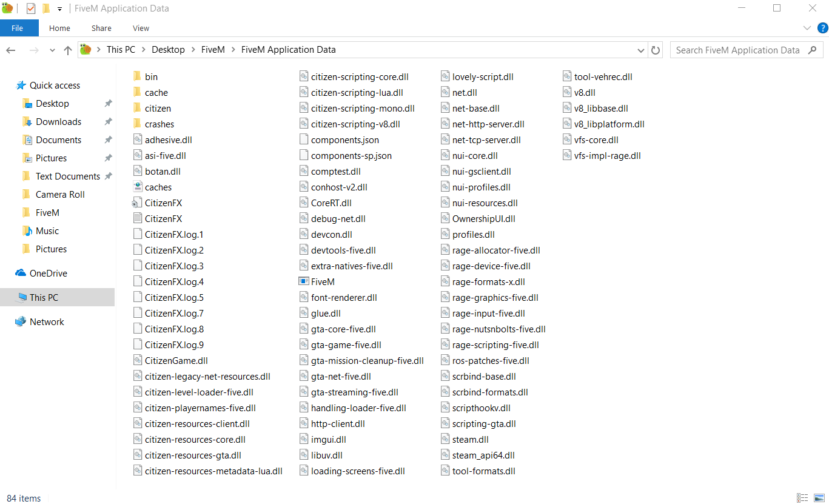
Task: Expand the ribbon with the chevron
Action: 807,28
